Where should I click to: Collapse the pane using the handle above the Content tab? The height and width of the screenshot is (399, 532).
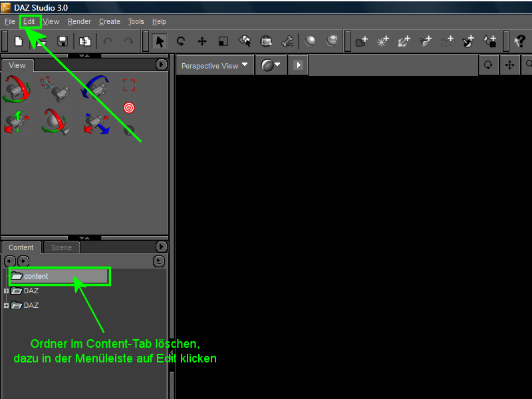pyautogui.click(x=84, y=238)
